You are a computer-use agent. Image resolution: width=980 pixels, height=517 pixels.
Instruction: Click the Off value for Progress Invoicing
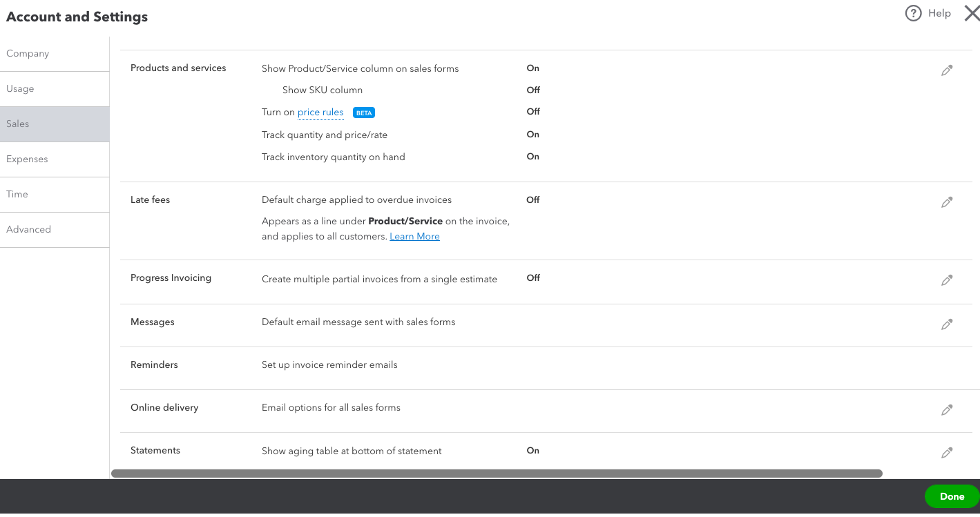533,278
